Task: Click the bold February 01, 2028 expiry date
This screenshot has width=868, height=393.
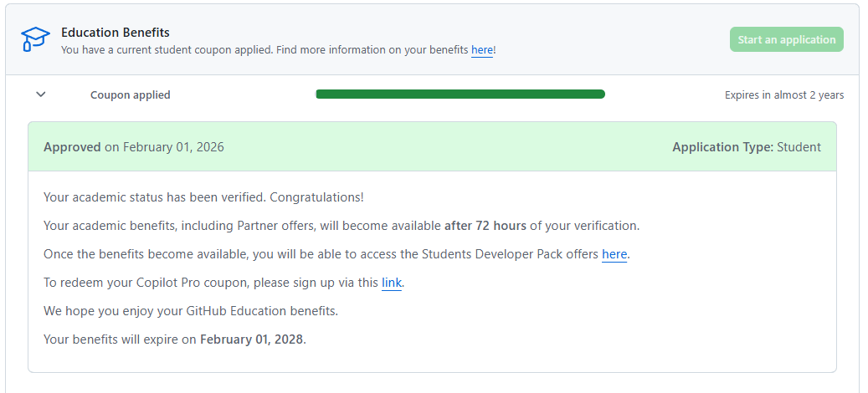Action: (252, 339)
